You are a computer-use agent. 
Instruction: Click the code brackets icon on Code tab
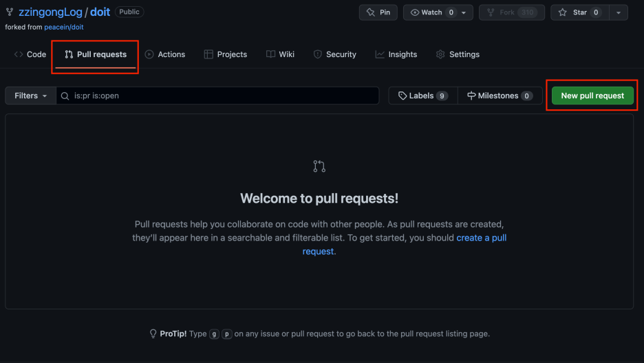(19, 54)
